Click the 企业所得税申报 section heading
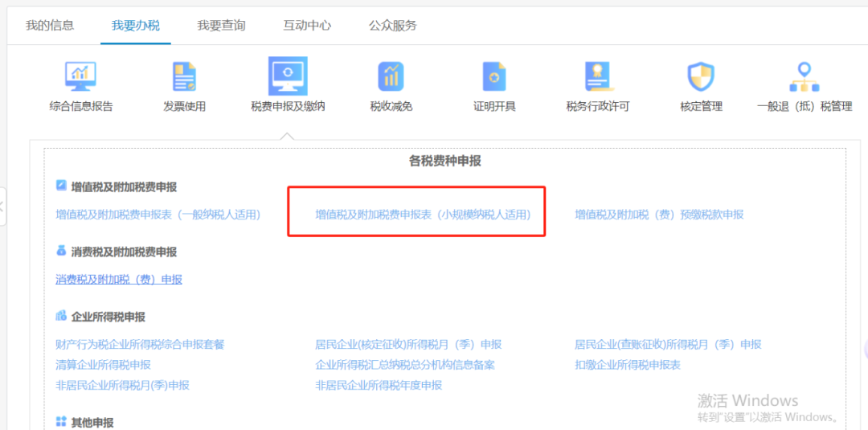 click(108, 317)
